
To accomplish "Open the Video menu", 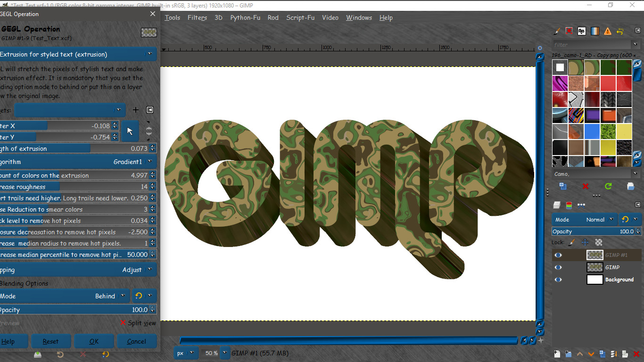I will [330, 18].
